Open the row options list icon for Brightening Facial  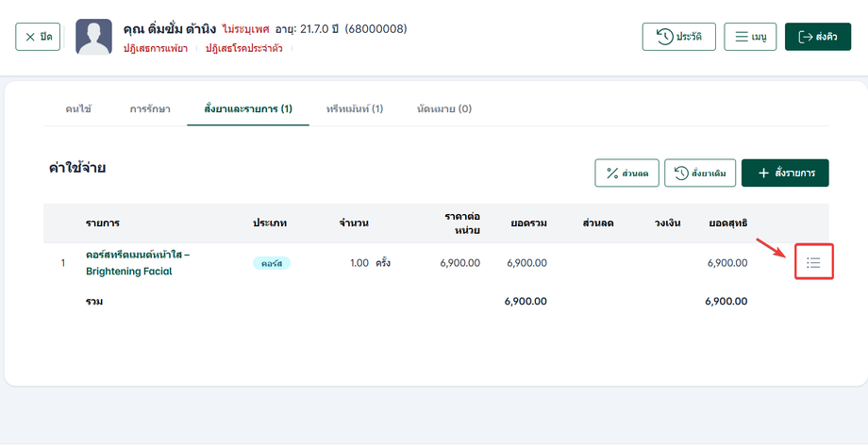[813, 262]
